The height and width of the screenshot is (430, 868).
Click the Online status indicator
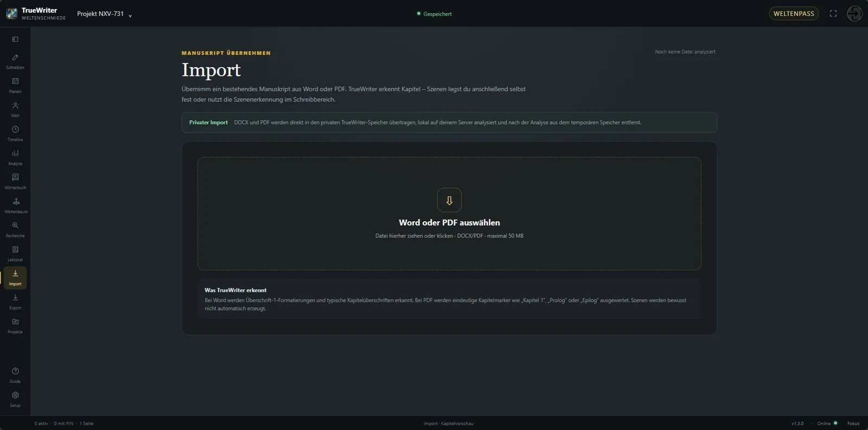827,423
